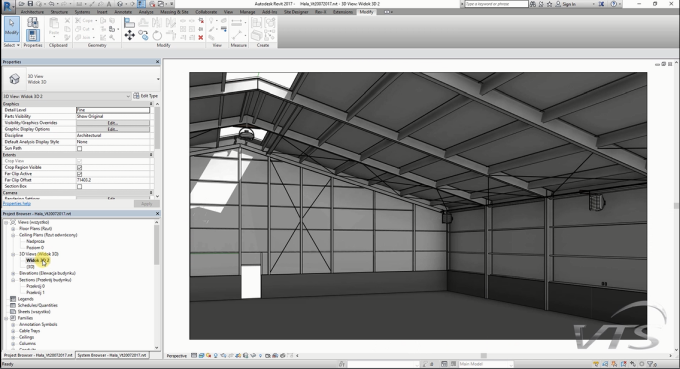
Task: Open the Systems ribbon tab
Action: [x=82, y=12]
